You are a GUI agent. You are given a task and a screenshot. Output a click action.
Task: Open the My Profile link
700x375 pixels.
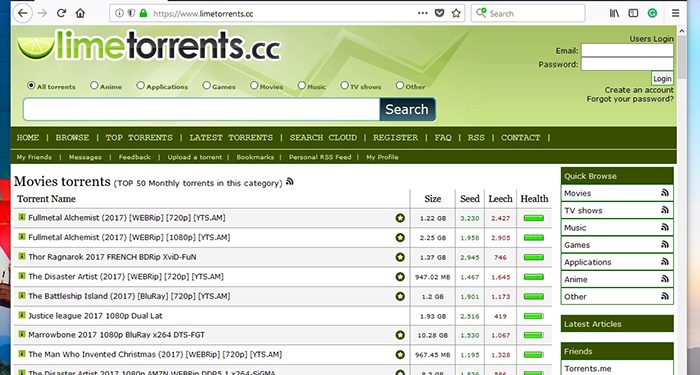(x=382, y=157)
